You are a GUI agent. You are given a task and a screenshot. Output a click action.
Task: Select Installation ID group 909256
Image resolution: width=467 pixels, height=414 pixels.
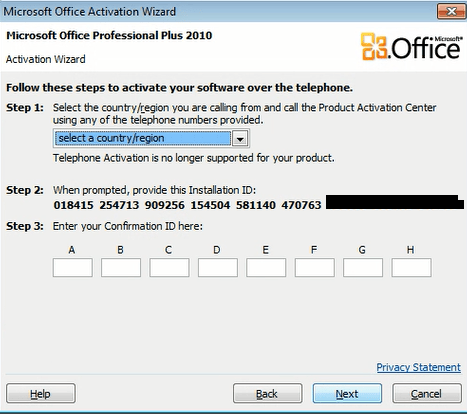[165, 205]
